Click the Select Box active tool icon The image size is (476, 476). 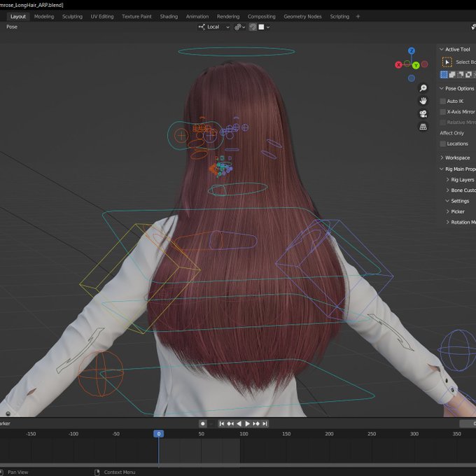point(447,62)
